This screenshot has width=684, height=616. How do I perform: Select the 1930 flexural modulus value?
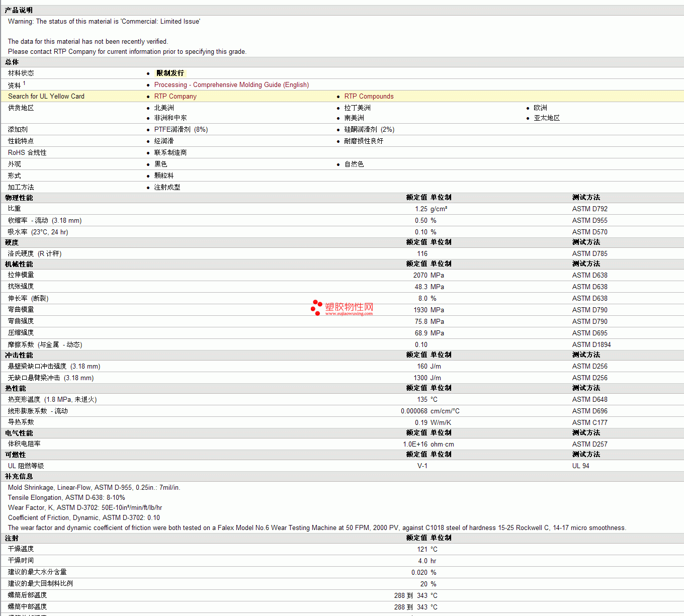[420, 310]
